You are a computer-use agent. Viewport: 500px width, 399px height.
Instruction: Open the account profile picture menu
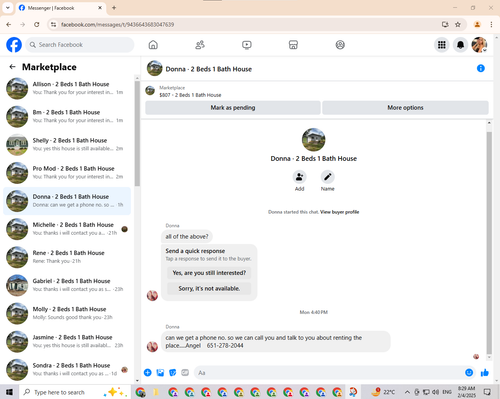(479, 45)
